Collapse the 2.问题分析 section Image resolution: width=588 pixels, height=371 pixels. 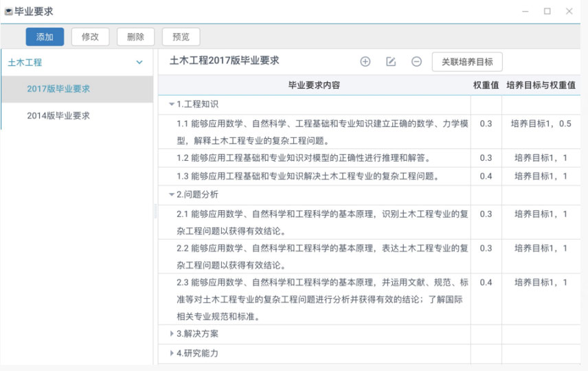point(172,195)
